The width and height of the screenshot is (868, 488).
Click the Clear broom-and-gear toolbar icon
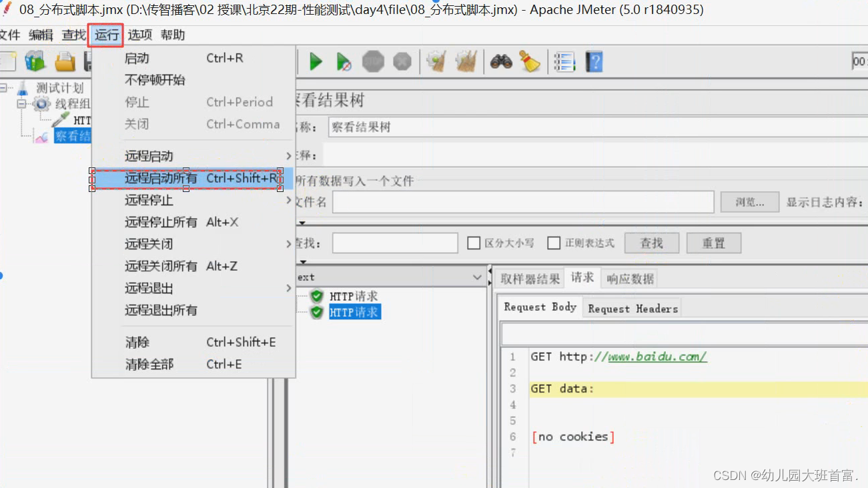(x=437, y=62)
